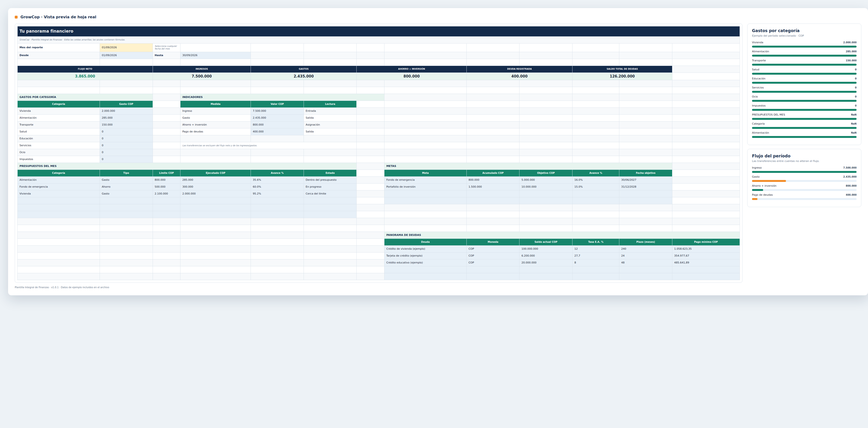Click the avance 95.2% cell

277,194
